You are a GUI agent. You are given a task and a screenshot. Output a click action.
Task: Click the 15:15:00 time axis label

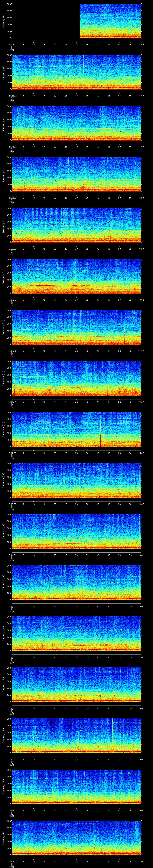(x=12, y=606)
